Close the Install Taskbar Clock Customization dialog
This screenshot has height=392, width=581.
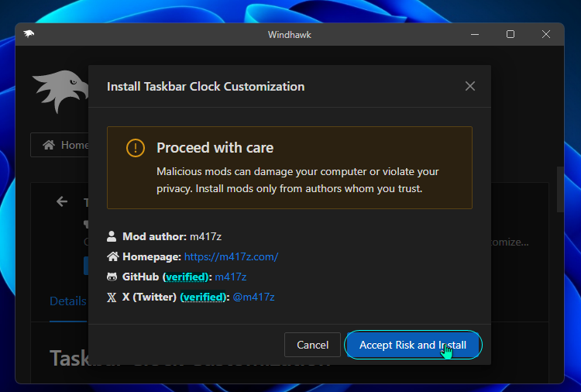pyautogui.click(x=470, y=86)
